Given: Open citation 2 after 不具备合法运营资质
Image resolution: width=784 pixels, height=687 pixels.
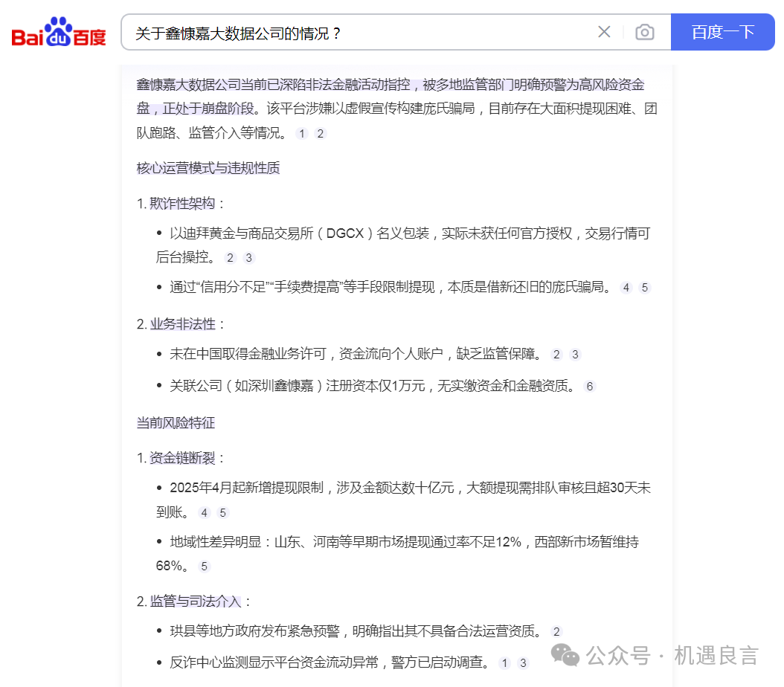Looking at the screenshot, I should click(556, 632).
